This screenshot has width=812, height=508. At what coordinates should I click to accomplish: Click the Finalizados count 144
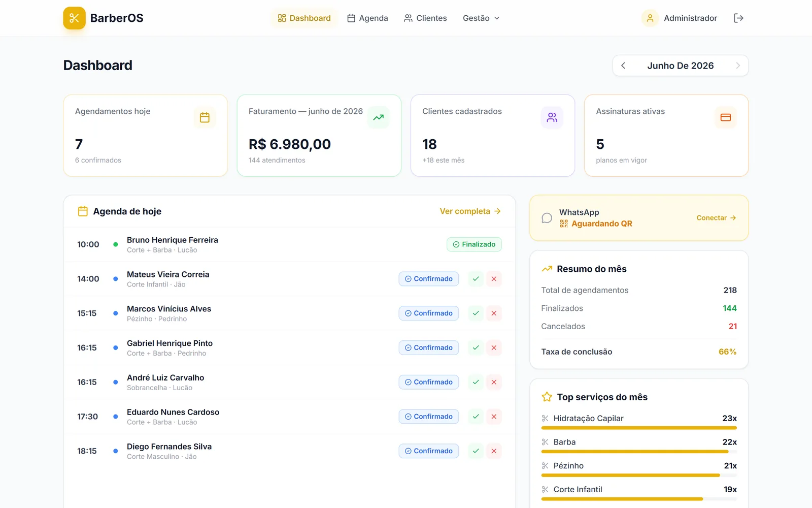coord(730,308)
